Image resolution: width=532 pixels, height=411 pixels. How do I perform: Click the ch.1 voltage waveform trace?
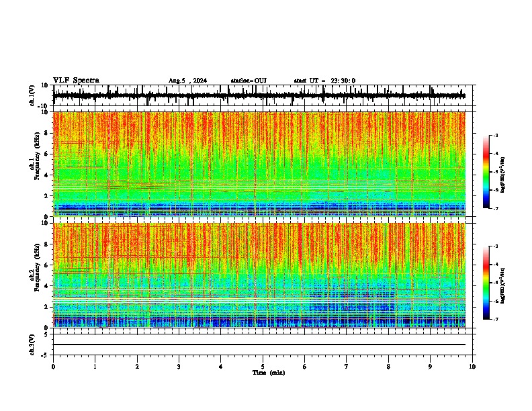tap(259, 95)
